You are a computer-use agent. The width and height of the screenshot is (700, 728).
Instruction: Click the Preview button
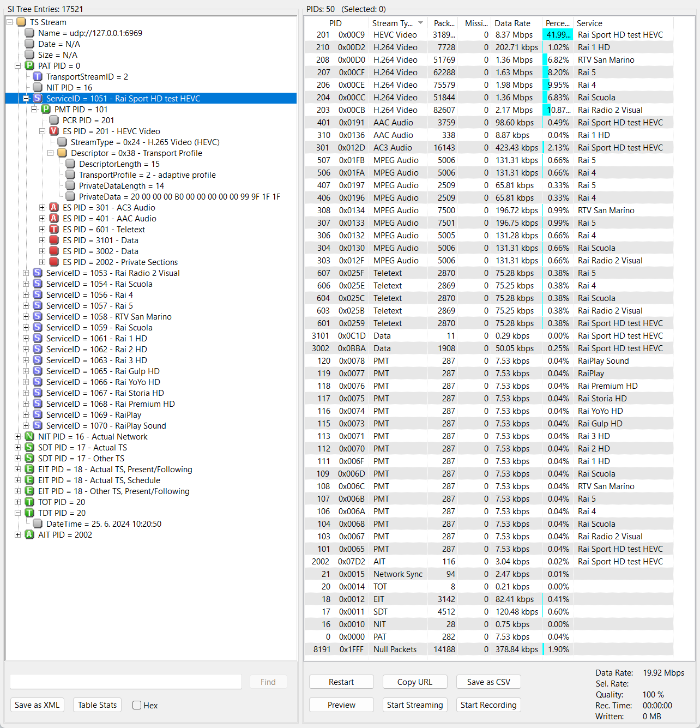(x=341, y=705)
